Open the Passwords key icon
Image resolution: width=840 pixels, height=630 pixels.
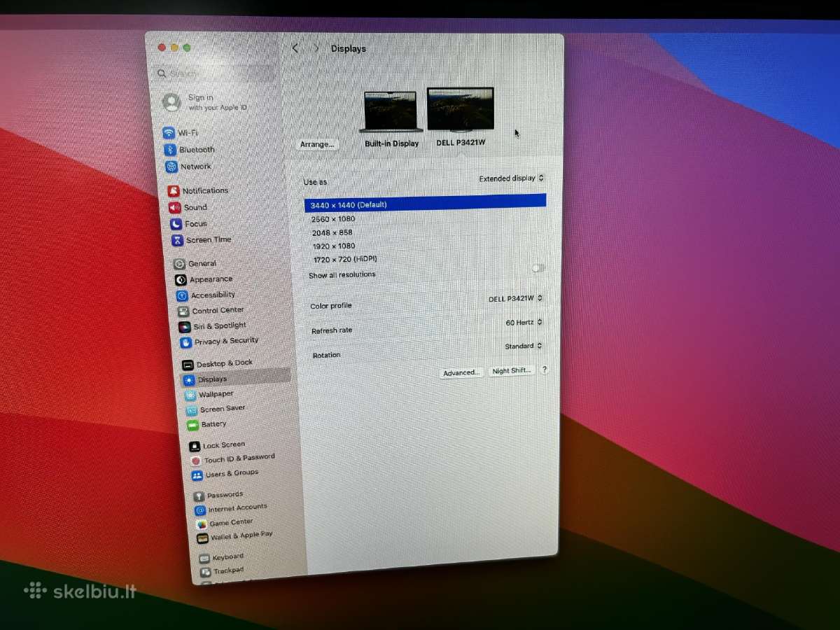point(199,497)
